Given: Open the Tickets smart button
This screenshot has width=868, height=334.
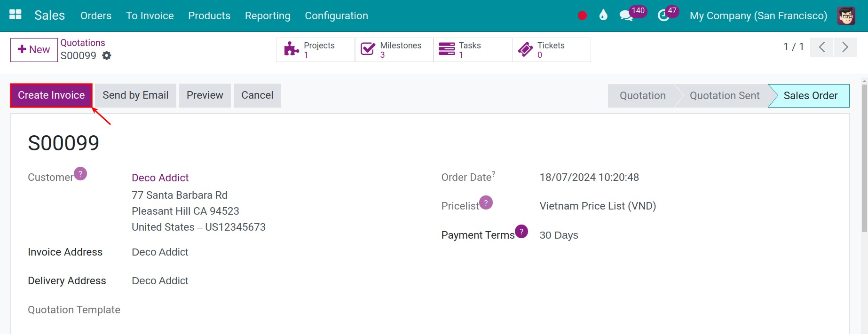Looking at the screenshot, I should coord(552,49).
